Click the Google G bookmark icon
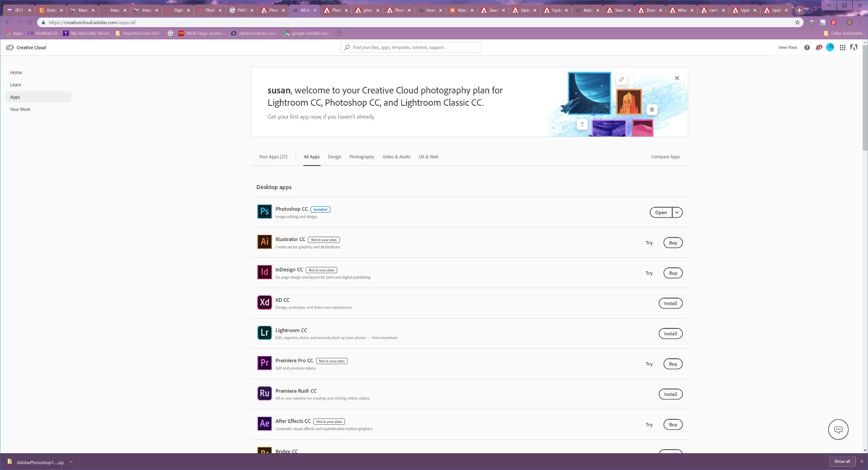 (x=170, y=33)
